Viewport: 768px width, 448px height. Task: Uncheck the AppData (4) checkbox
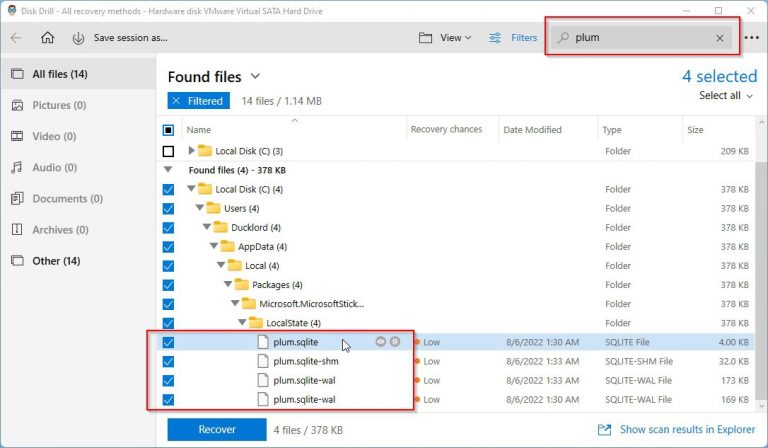168,247
